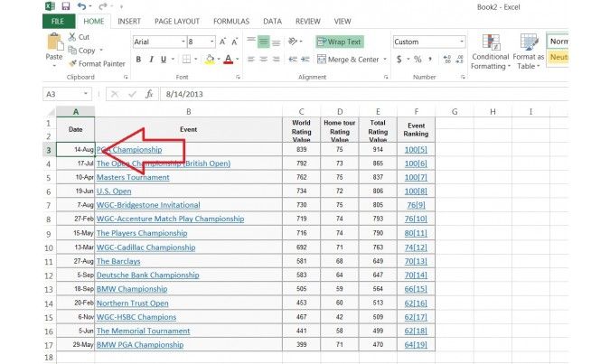The width and height of the screenshot is (610, 364).
Task: Click formula bar showing 8/14/2013
Action: (363, 94)
